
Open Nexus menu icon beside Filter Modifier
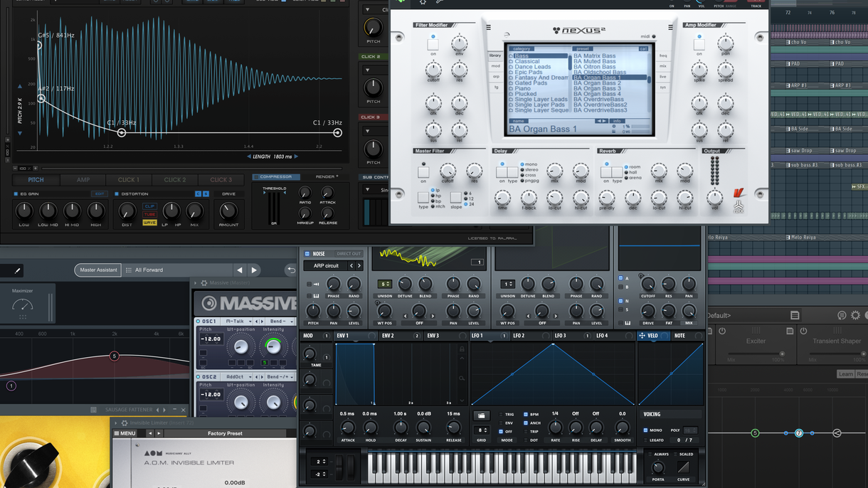pyautogui.click(x=488, y=28)
